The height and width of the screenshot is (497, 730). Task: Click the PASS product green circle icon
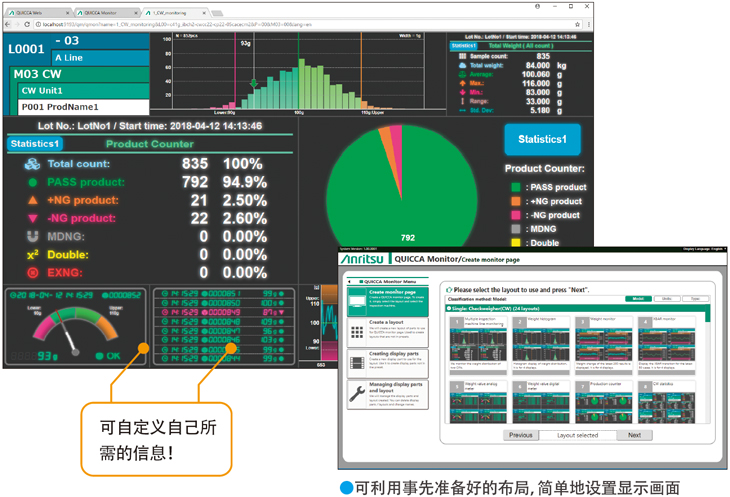[33, 182]
